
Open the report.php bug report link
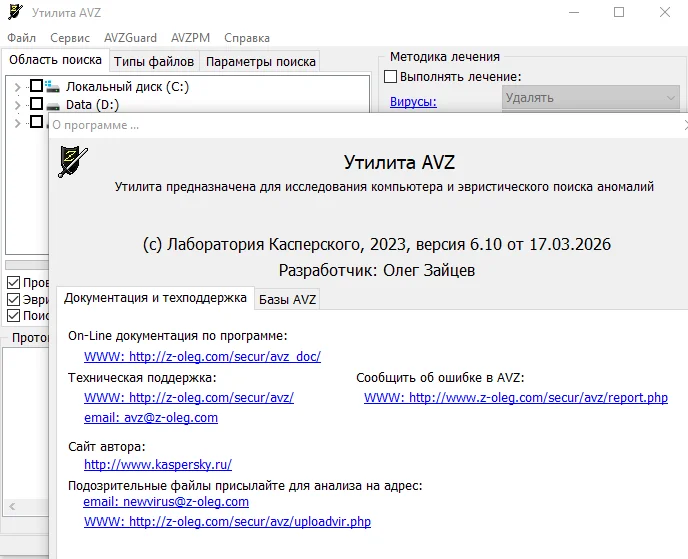click(516, 398)
